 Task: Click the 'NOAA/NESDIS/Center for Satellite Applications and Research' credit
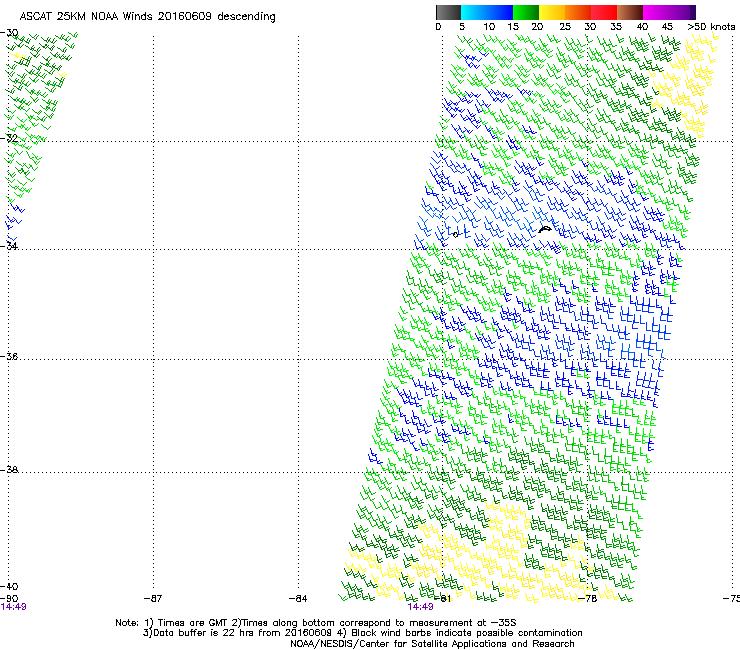432,644
